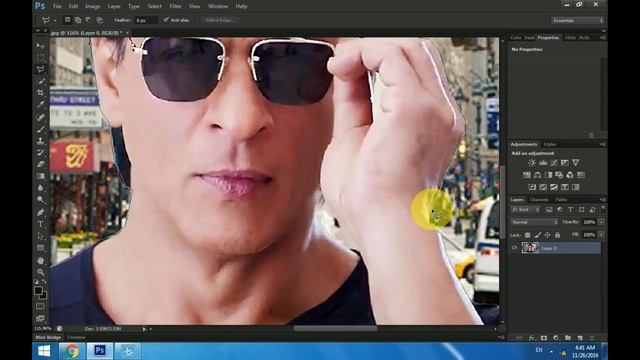Select the Polygonal Lasso tool in toolbox
Image resolution: width=640 pixels, height=360 pixels.
coord(40,69)
